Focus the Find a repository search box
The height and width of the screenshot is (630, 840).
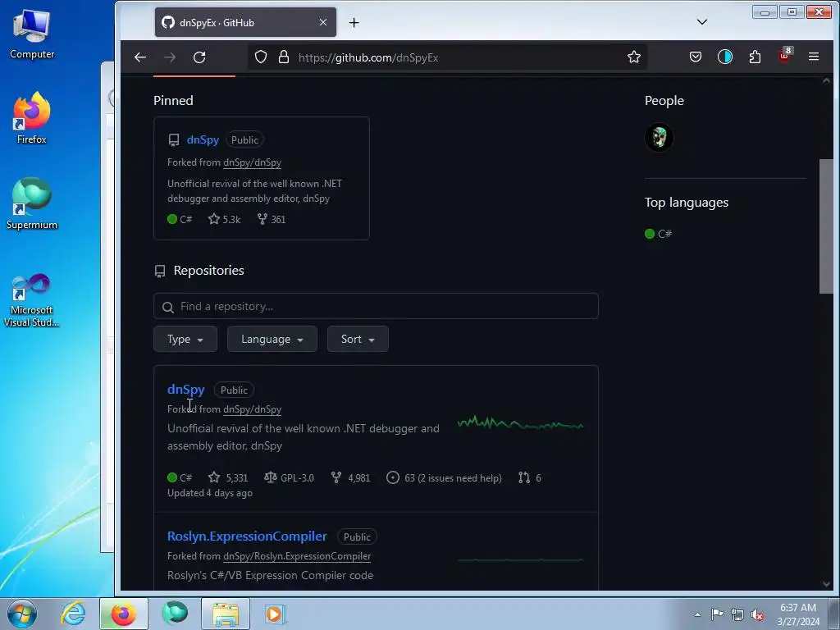coord(376,307)
